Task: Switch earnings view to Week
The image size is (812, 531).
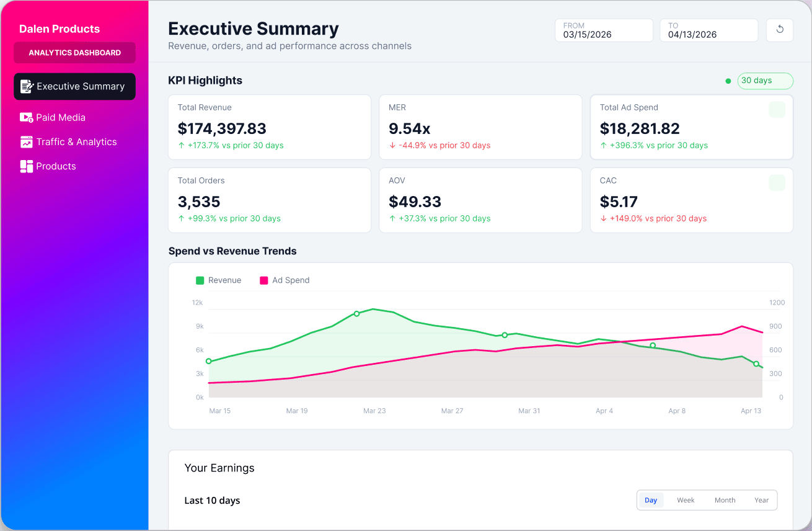Action: point(686,500)
